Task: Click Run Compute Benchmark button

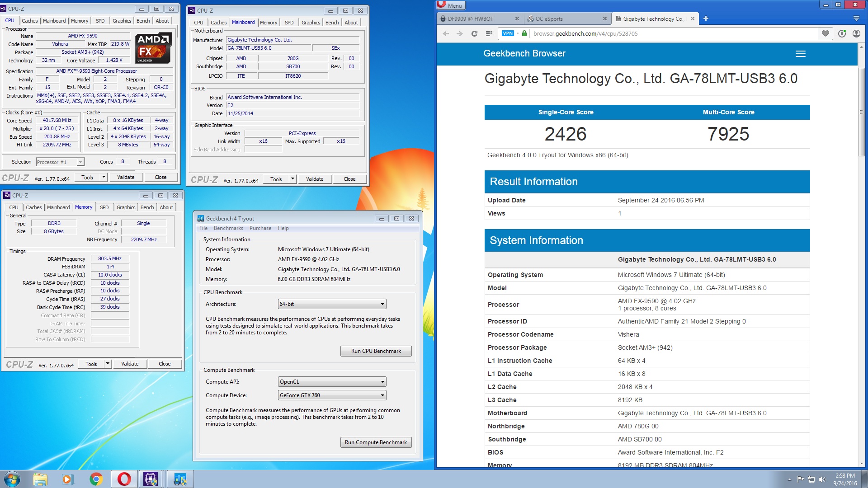Action: pos(376,442)
